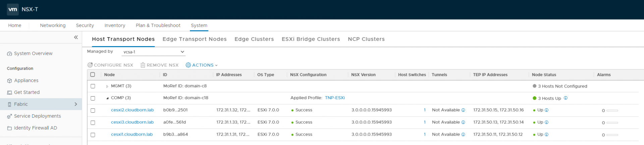Viewport: 644px width, 145px height.
Task: Click the Service Deployments icon
Action: tap(9, 116)
